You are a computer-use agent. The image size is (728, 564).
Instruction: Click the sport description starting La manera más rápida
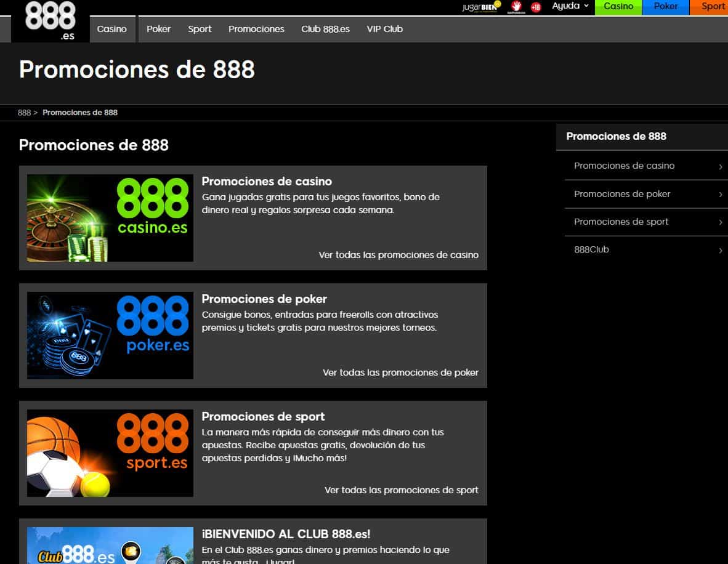tap(323, 445)
